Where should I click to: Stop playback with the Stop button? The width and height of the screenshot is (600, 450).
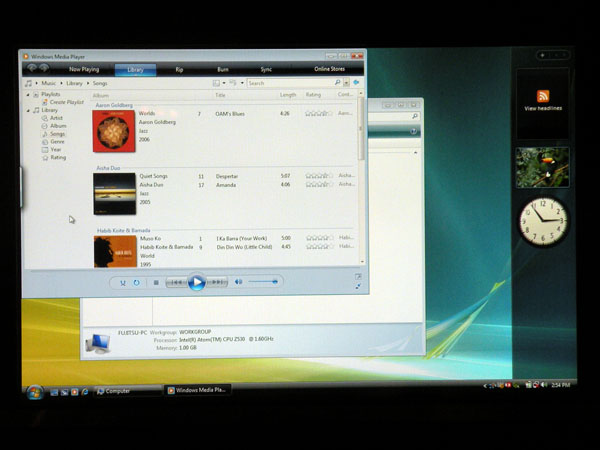click(x=156, y=283)
